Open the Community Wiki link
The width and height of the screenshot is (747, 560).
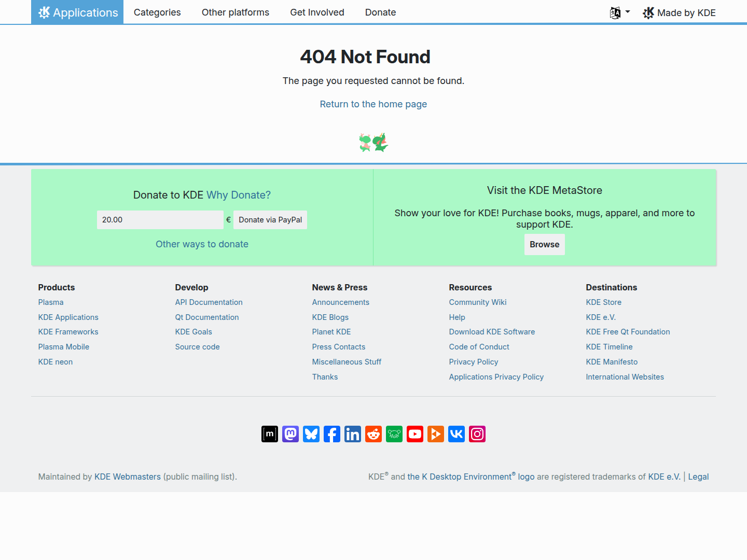click(x=478, y=302)
